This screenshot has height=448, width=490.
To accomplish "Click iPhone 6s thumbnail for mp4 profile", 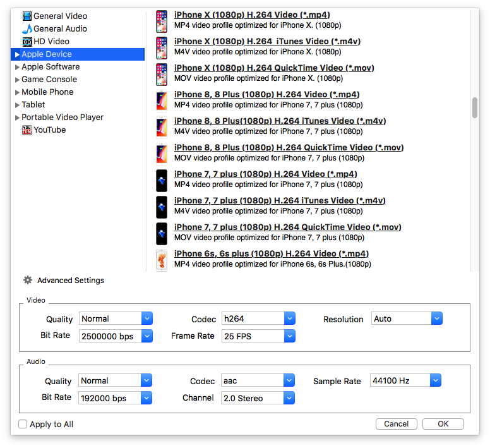I will (162, 260).
